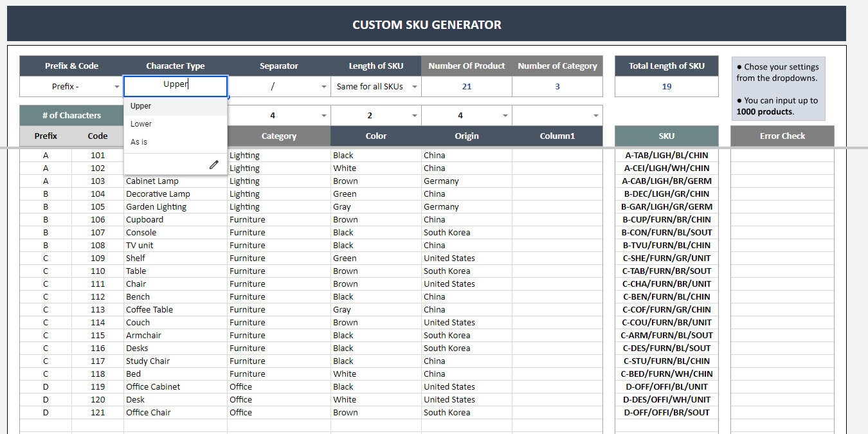
Task: Select the Total Length of SKU value 19
Action: tap(666, 86)
